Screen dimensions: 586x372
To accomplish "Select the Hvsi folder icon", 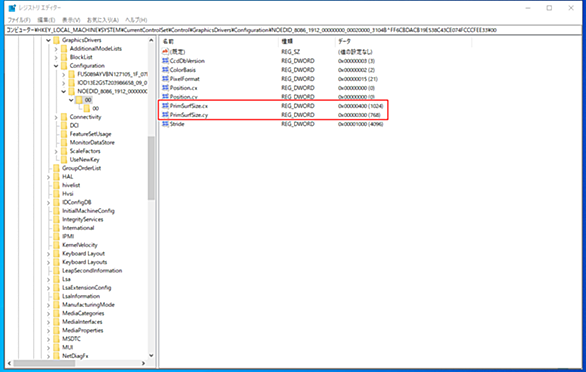I will 56,194.
